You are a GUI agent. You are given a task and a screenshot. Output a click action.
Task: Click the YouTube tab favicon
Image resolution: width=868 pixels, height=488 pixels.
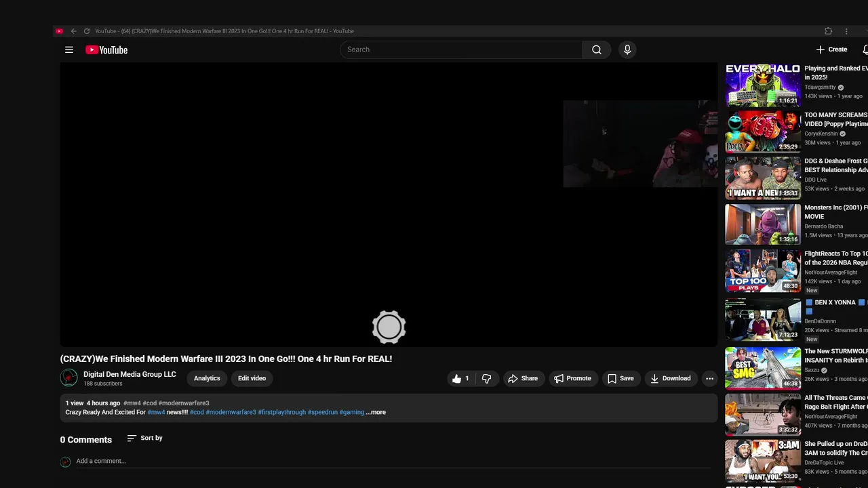59,31
